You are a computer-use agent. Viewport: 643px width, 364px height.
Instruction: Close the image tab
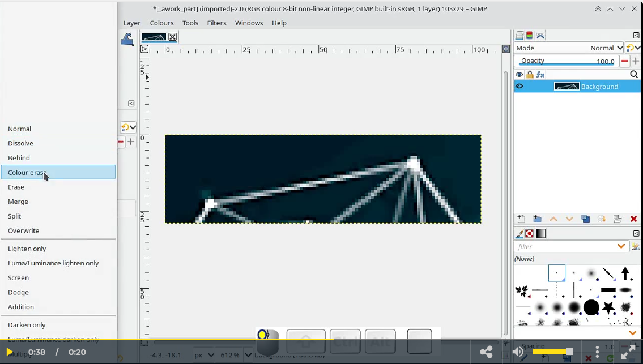(173, 37)
